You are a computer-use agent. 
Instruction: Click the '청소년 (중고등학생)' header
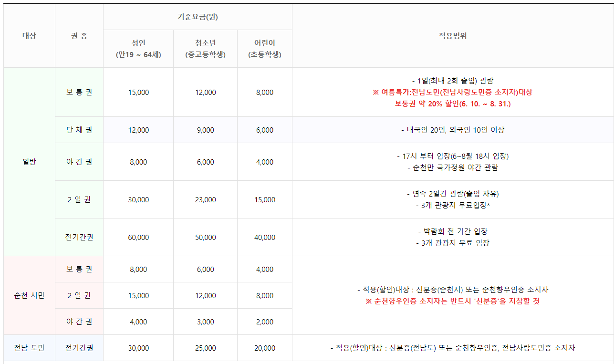pyautogui.click(x=205, y=49)
